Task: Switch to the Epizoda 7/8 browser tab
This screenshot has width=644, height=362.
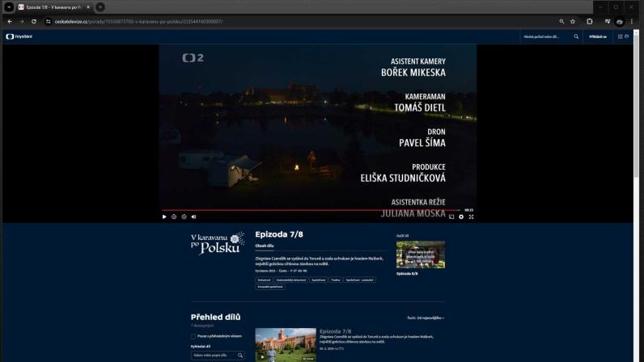Action: point(54,7)
